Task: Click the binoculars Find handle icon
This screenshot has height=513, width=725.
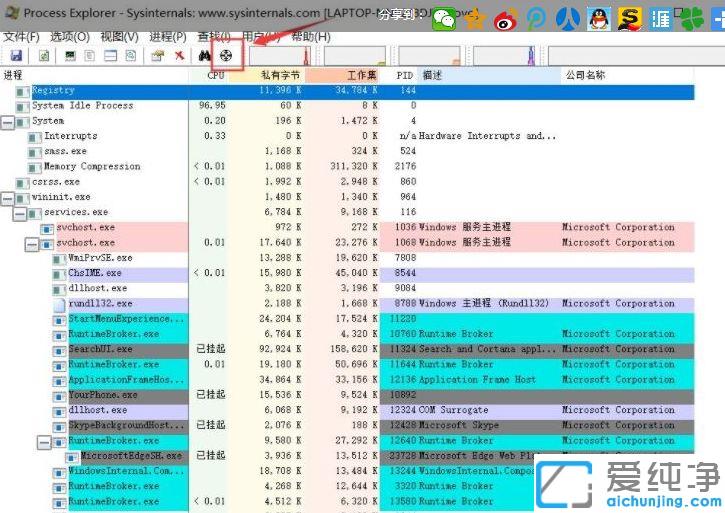Action: tap(204, 56)
